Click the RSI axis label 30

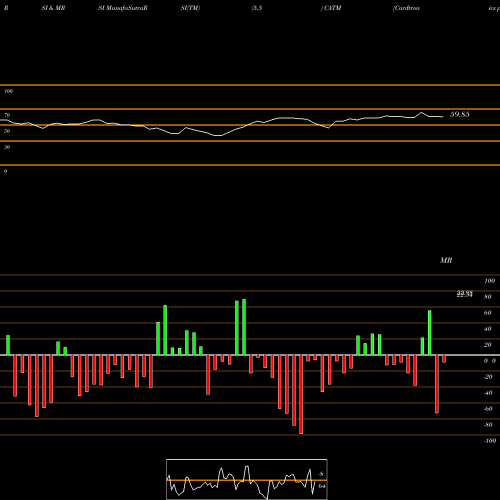7,147
